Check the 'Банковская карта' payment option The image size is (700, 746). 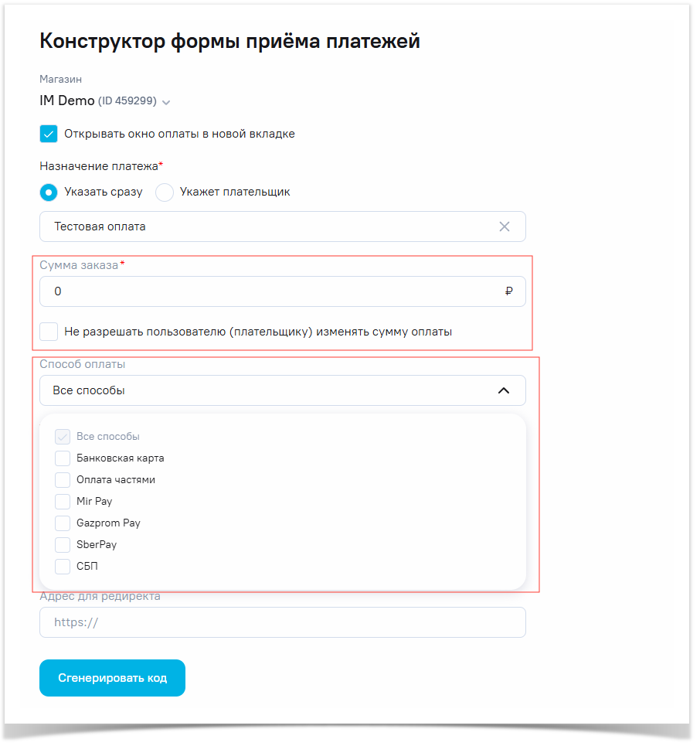point(63,458)
